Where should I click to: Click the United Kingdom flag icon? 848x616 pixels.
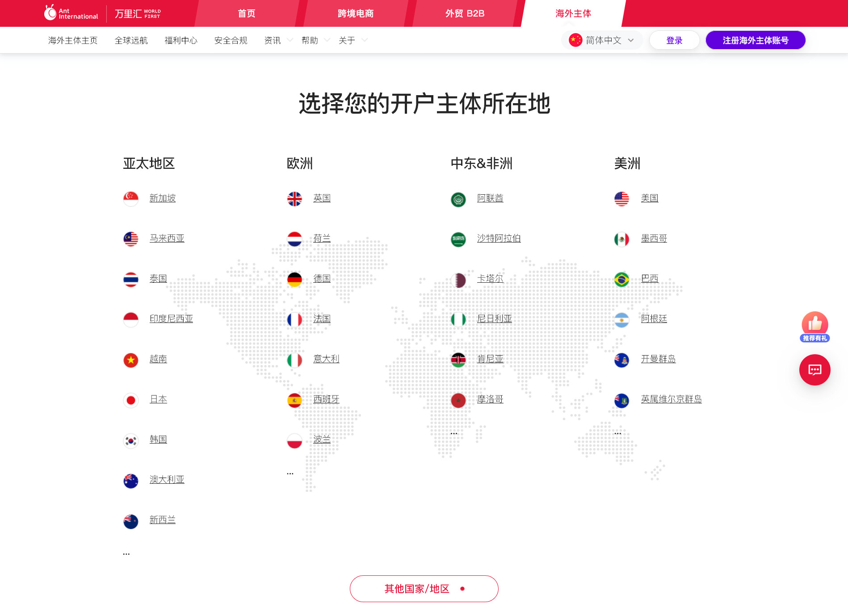coord(294,199)
